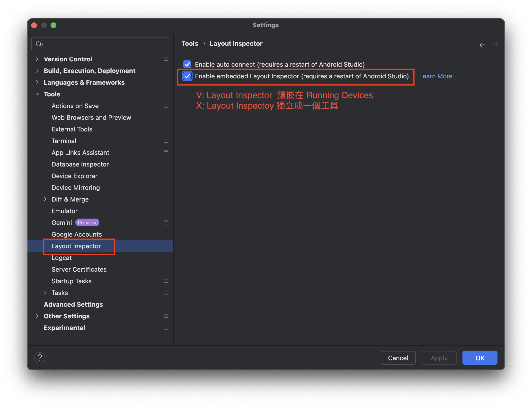Toggle Enable embedded Layout Inspector checkbox
The height and width of the screenshot is (406, 532).
[x=187, y=76]
